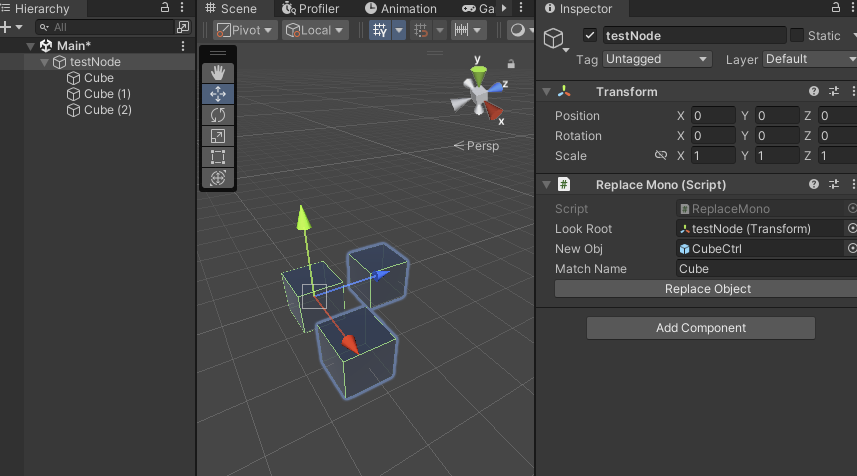
Task: Open grid visibility dropdown arrow
Action: coord(399,30)
